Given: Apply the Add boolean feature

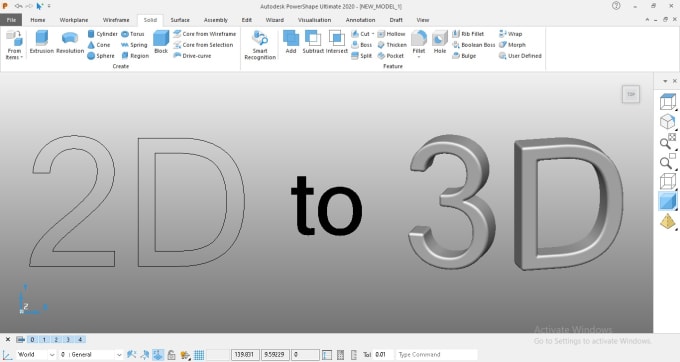Looking at the screenshot, I should point(291,42).
